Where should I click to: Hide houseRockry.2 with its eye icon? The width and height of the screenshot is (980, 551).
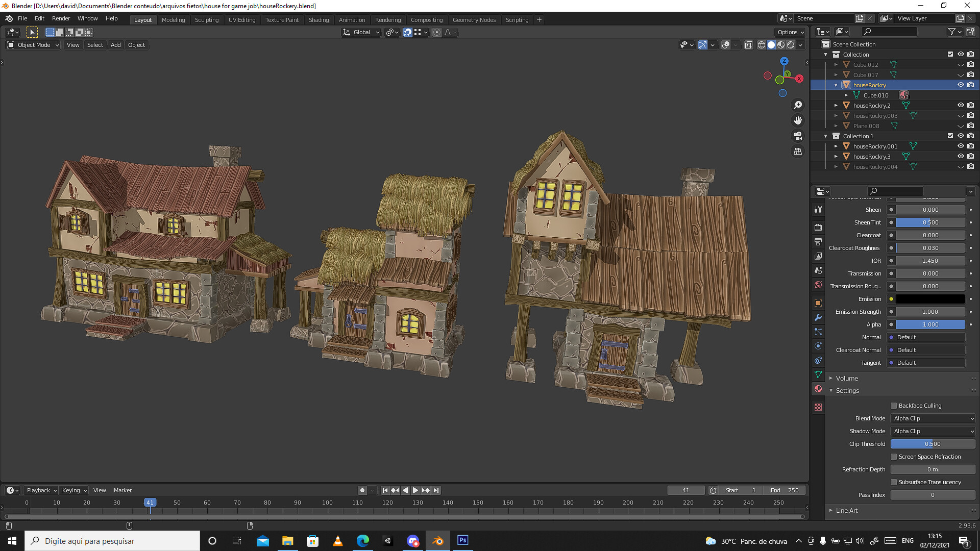[x=960, y=105]
